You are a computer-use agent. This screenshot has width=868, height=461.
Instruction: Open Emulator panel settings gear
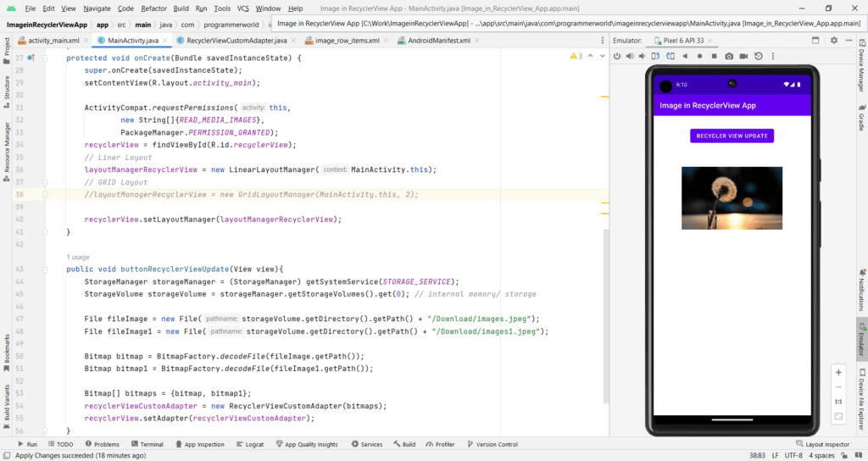click(834, 41)
